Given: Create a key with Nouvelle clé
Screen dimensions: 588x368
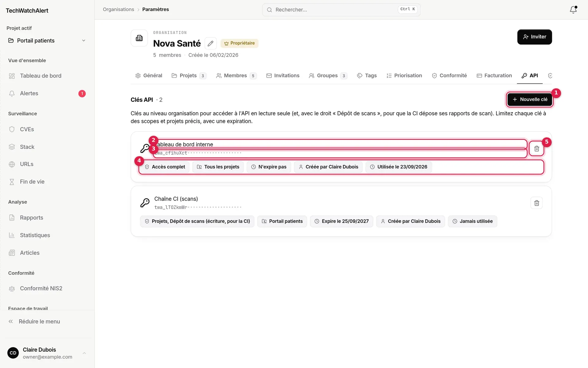Looking at the screenshot, I should [x=530, y=99].
